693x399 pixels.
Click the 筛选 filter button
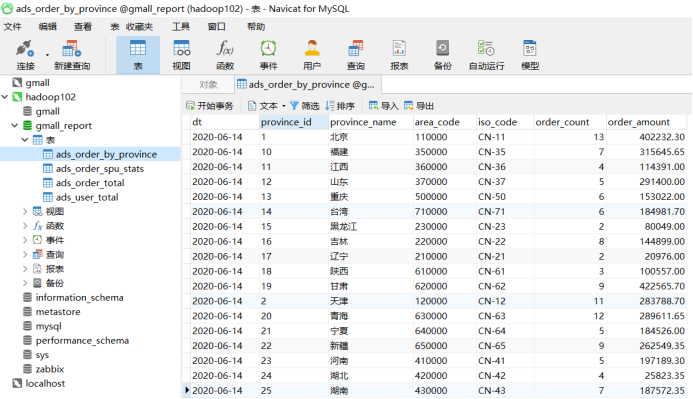(x=305, y=106)
